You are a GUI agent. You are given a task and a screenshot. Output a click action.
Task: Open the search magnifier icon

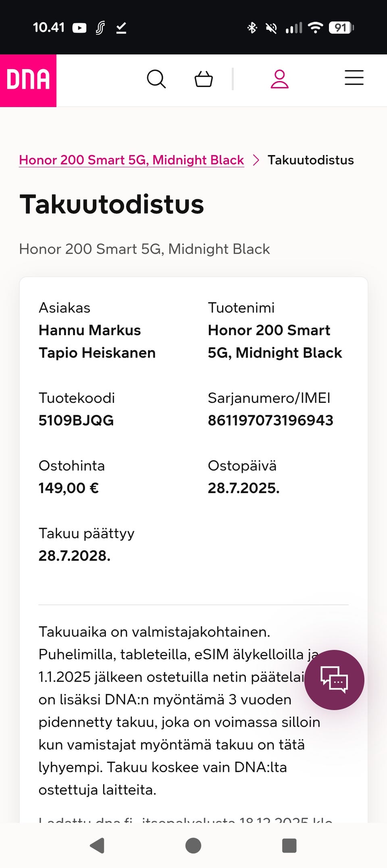156,79
